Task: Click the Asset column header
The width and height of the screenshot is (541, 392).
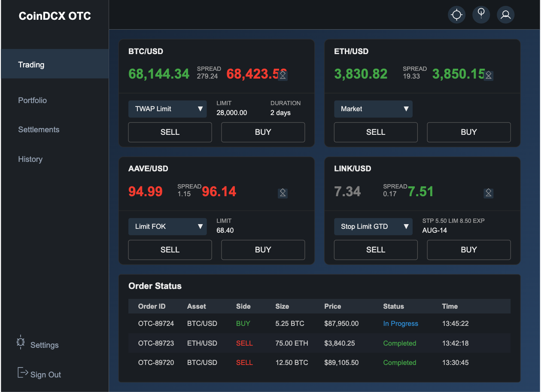Action: 197,307
